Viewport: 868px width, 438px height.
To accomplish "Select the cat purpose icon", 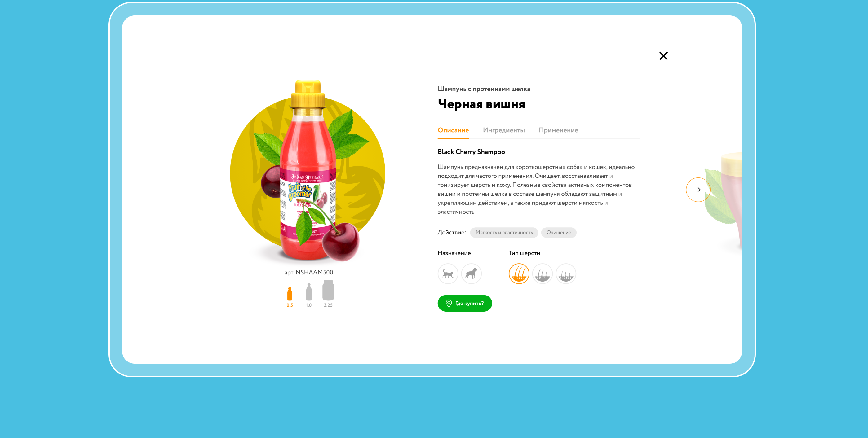I will click(x=448, y=274).
